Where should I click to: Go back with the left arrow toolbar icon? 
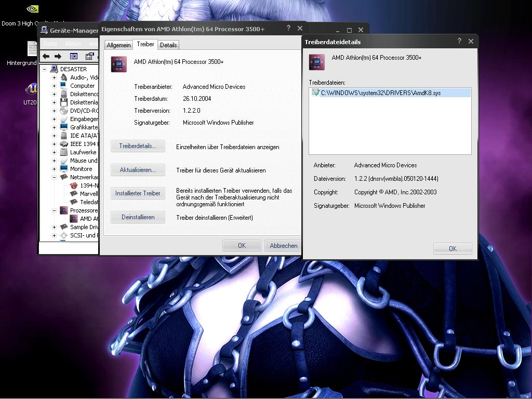click(x=46, y=56)
